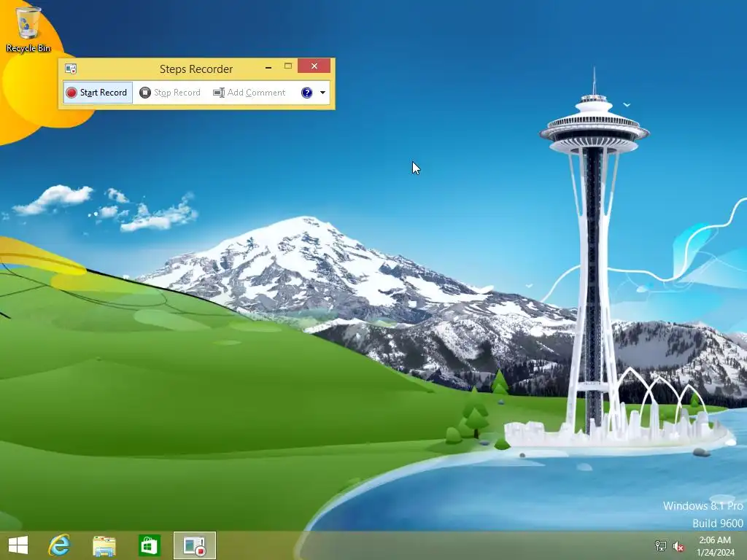Open the Steps Recorder help icon

[x=307, y=93]
